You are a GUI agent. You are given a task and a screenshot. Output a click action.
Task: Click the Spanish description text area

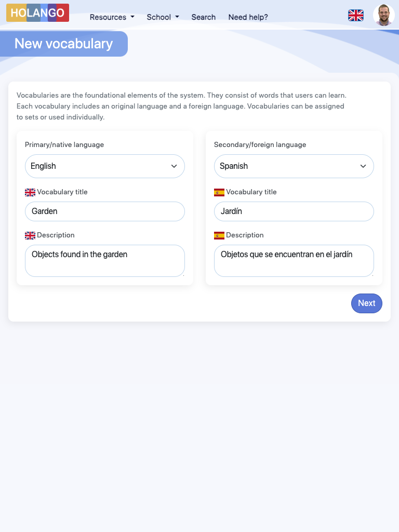pos(294,261)
